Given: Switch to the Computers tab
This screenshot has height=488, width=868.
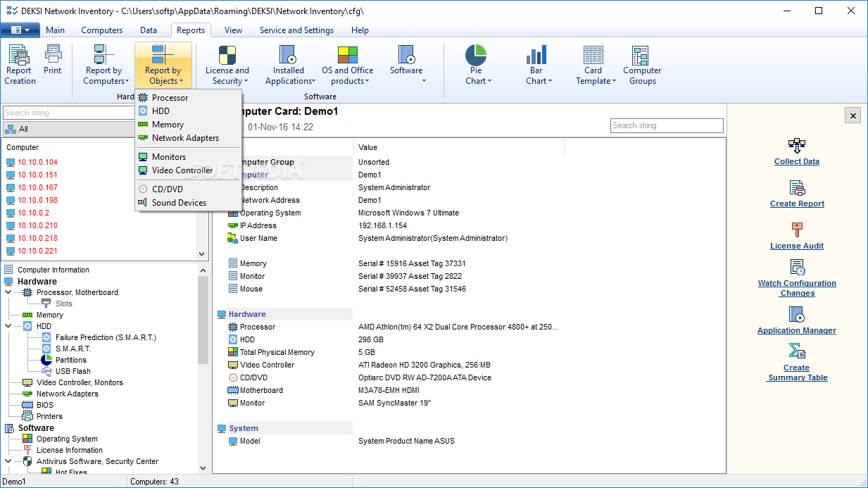Looking at the screenshot, I should [102, 30].
